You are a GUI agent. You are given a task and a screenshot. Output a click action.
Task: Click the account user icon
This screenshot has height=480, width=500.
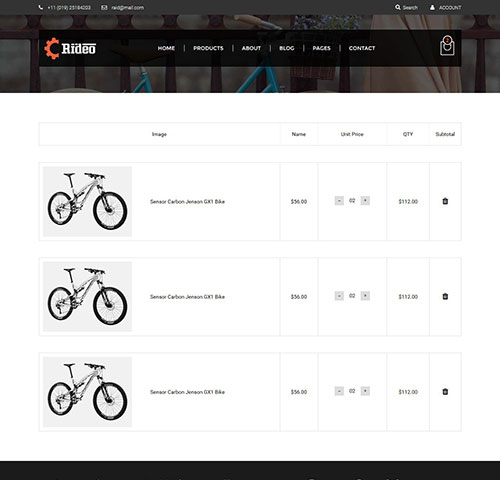click(432, 7)
